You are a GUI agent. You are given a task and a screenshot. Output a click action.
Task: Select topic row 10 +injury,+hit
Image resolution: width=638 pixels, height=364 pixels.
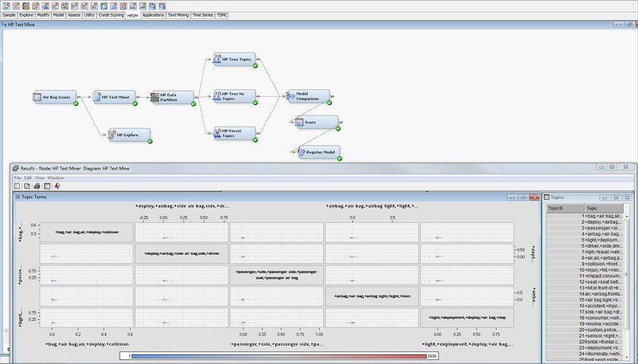pos(585,270)
